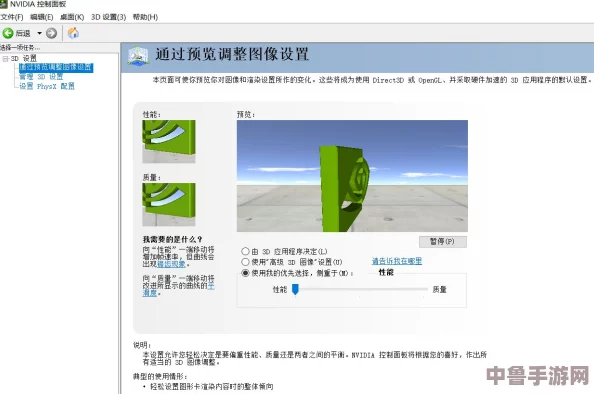Screen dimensions: 594x394
Task: Open the 文件(F) menu
Action: [x=12, y=17]
